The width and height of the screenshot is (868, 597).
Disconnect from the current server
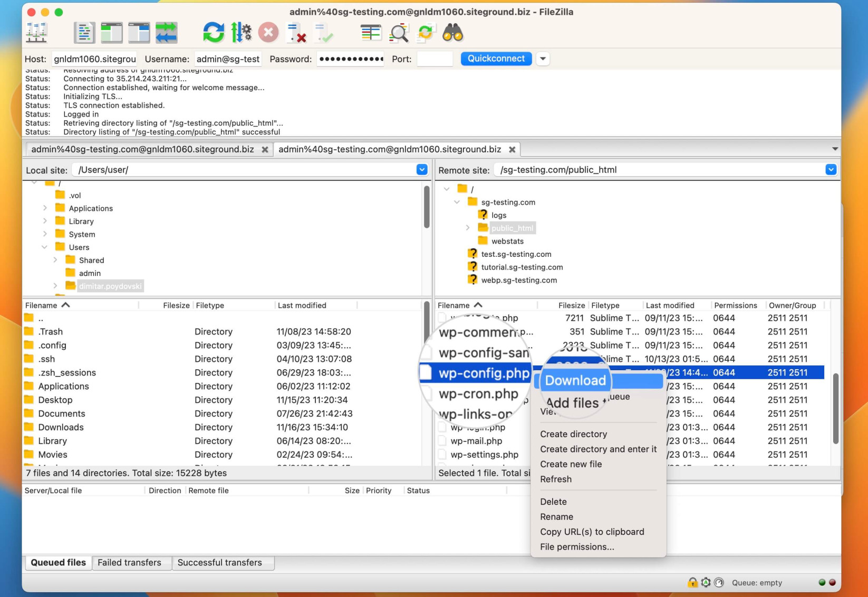tap(296, 33)
